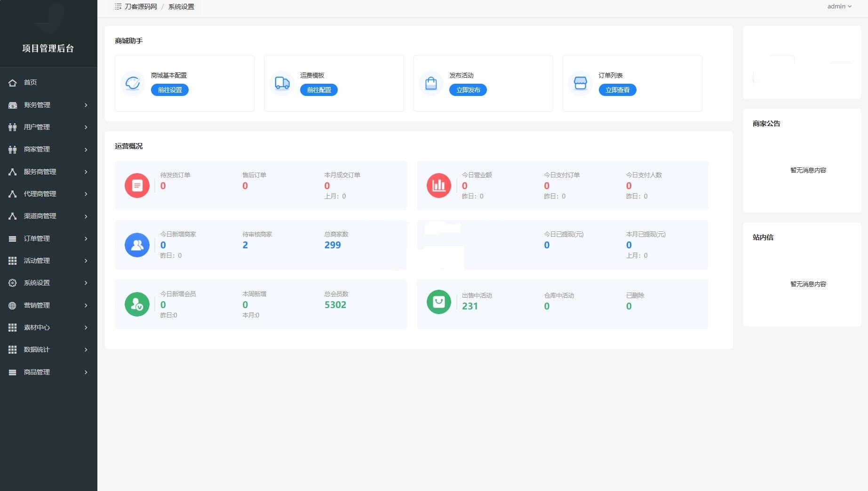
Task: Click the green activity bag icon
Action: point(438,301)
